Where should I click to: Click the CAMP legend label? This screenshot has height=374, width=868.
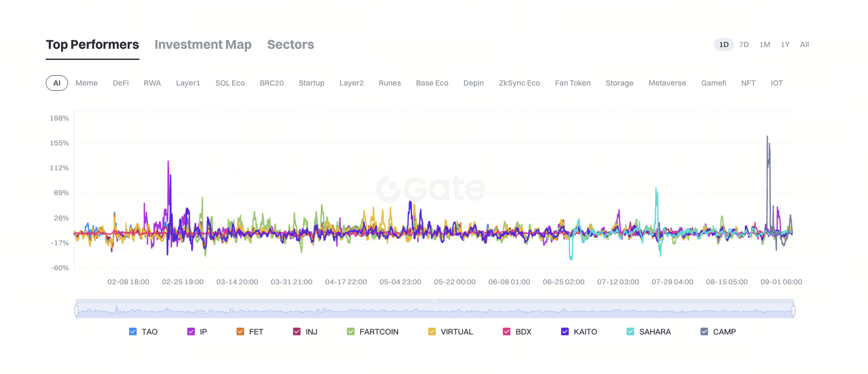[x=724, y=332]
